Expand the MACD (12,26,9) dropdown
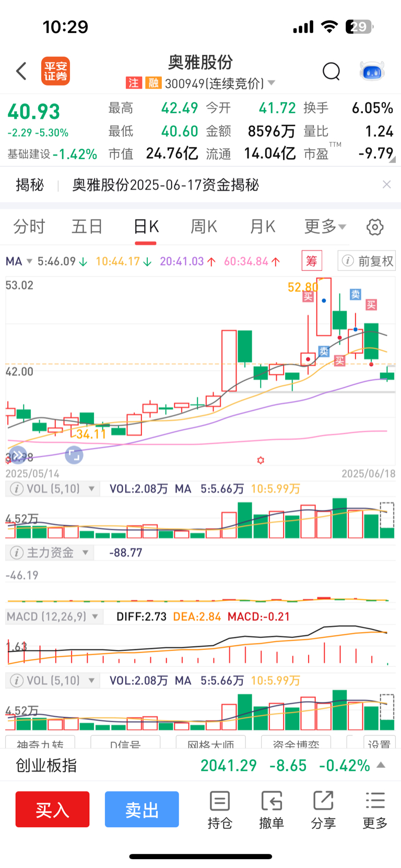 click(95, 617)
